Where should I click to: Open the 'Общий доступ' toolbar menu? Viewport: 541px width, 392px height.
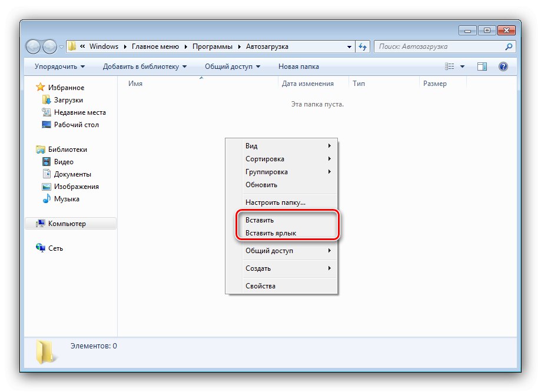coord(233,67)
